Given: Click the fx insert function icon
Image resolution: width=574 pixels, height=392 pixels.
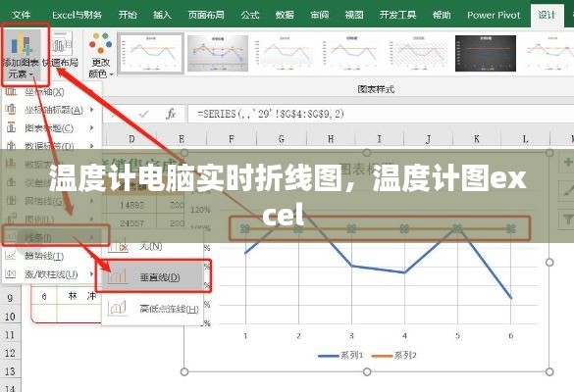Looking at the screenshot, I should click(171, 114).
